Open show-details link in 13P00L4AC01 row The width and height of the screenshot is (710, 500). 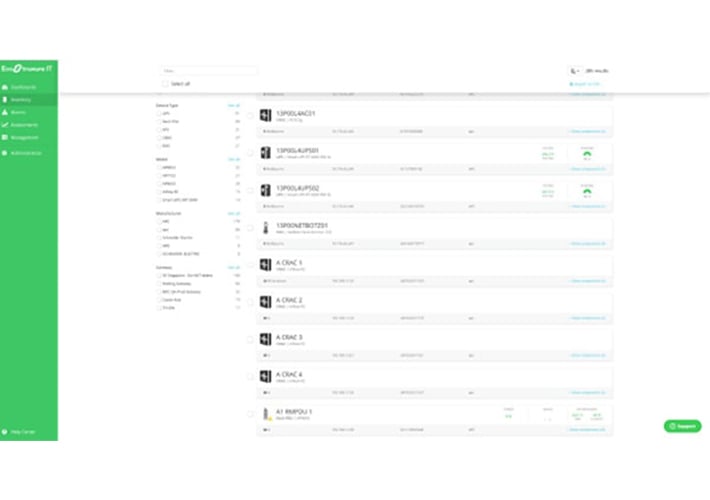(x=587, y=131)
